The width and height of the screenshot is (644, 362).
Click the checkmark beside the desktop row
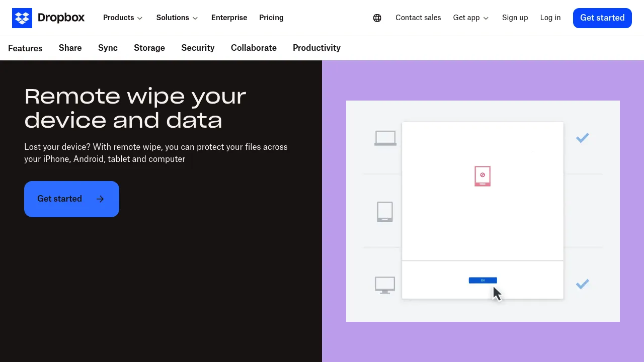coord(583,284)
